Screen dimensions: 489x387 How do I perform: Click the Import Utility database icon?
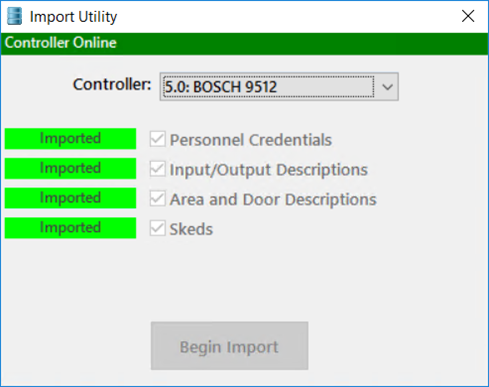click(14, 16)
